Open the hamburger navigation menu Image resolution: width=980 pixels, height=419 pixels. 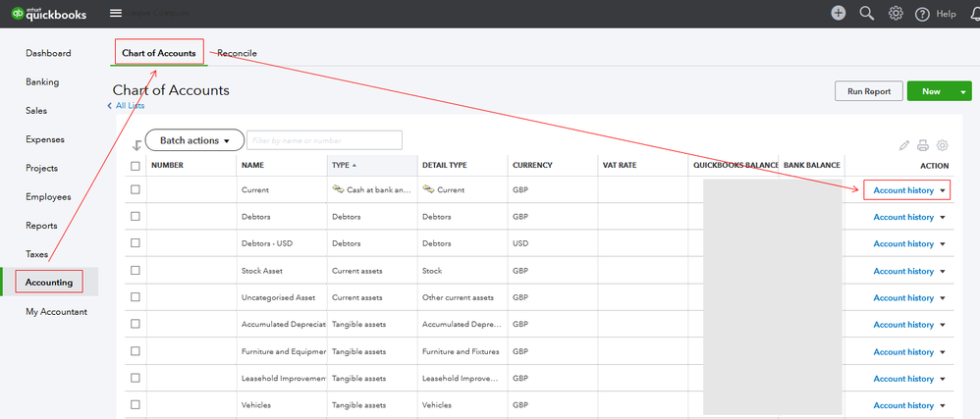116,13
